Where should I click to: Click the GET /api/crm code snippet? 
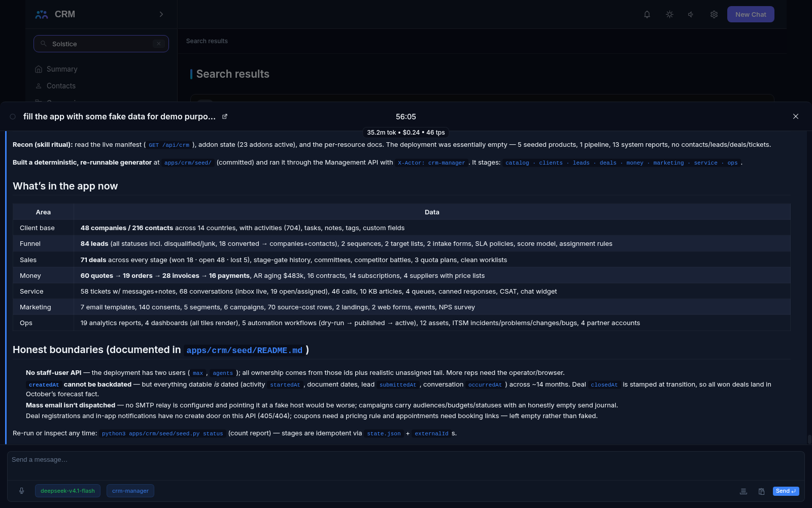pyautogui.click(x=169, y=145)
